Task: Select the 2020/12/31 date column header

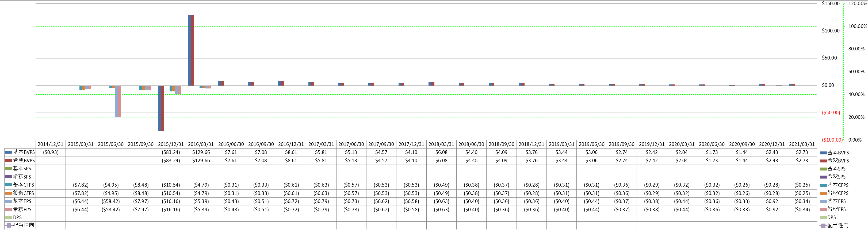Action: coord(772,144)
